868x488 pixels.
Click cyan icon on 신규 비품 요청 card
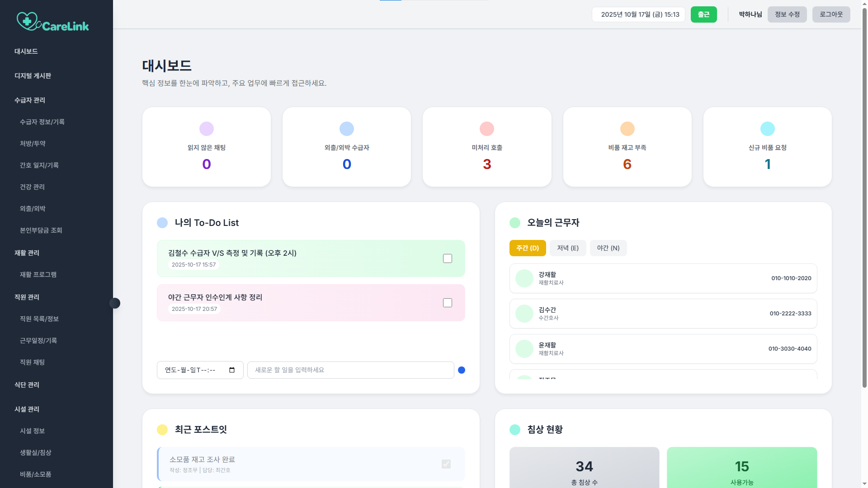point(768,129)
